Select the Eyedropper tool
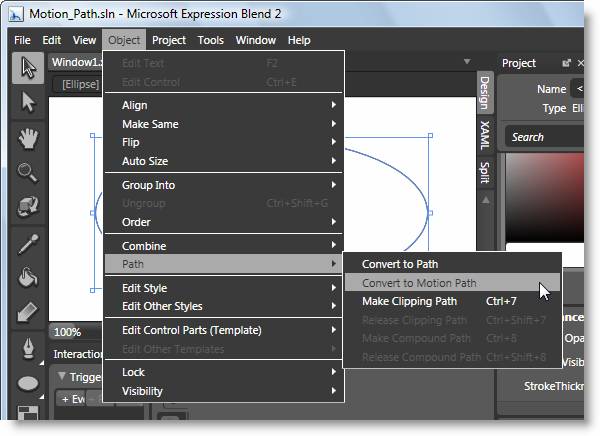 tap(28, 244)
